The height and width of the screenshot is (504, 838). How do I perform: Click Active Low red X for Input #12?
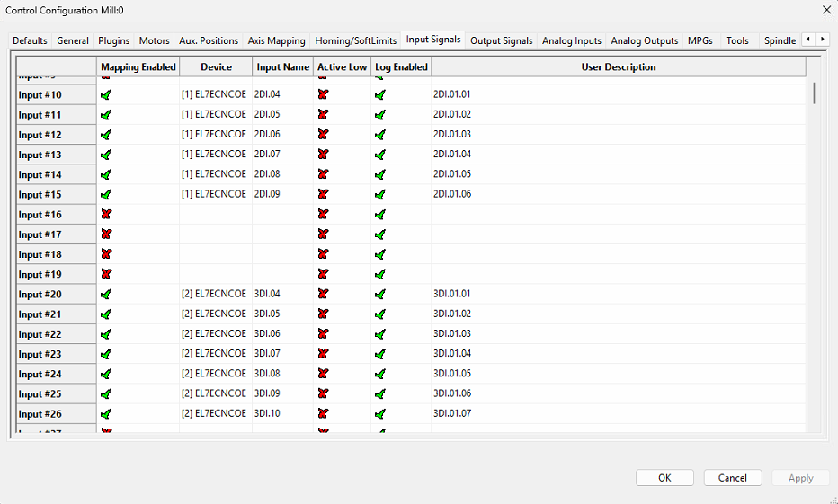point(323,135)
